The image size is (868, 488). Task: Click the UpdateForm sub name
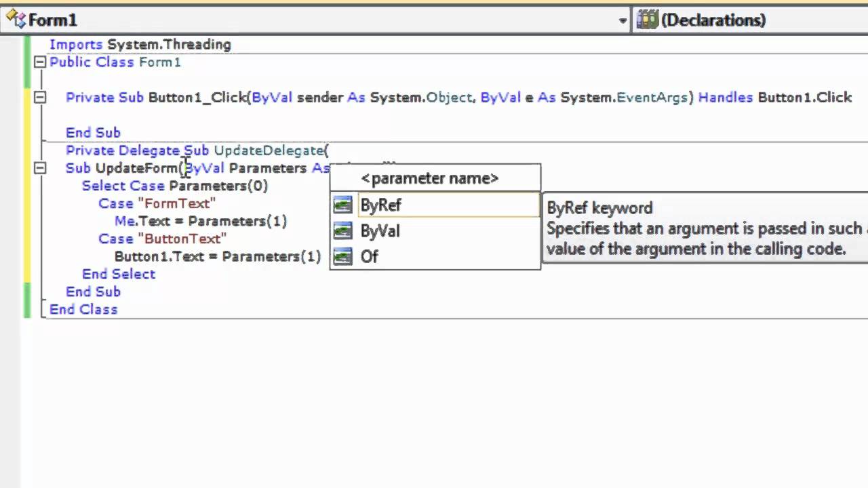[x=138, y=167]
